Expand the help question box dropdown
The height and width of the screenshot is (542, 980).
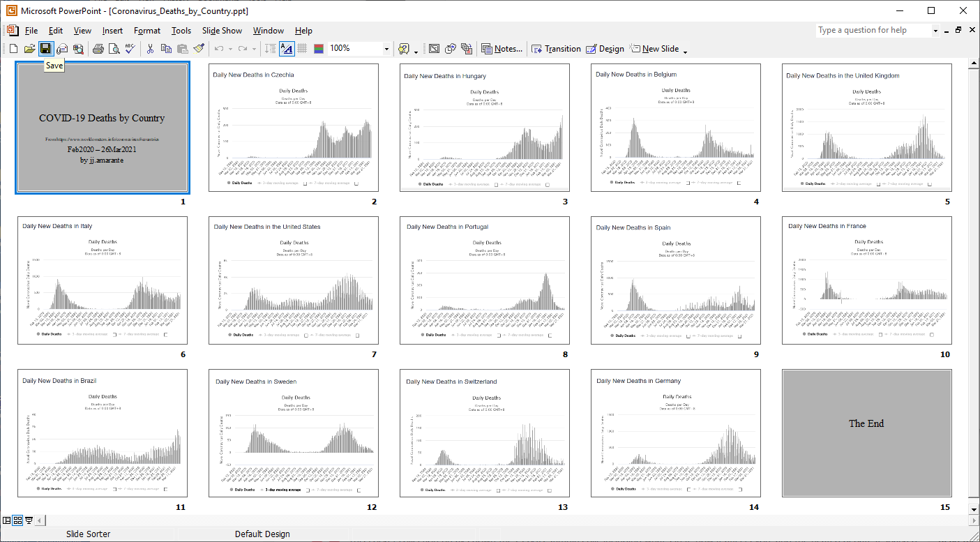click(x=935, y=31)
